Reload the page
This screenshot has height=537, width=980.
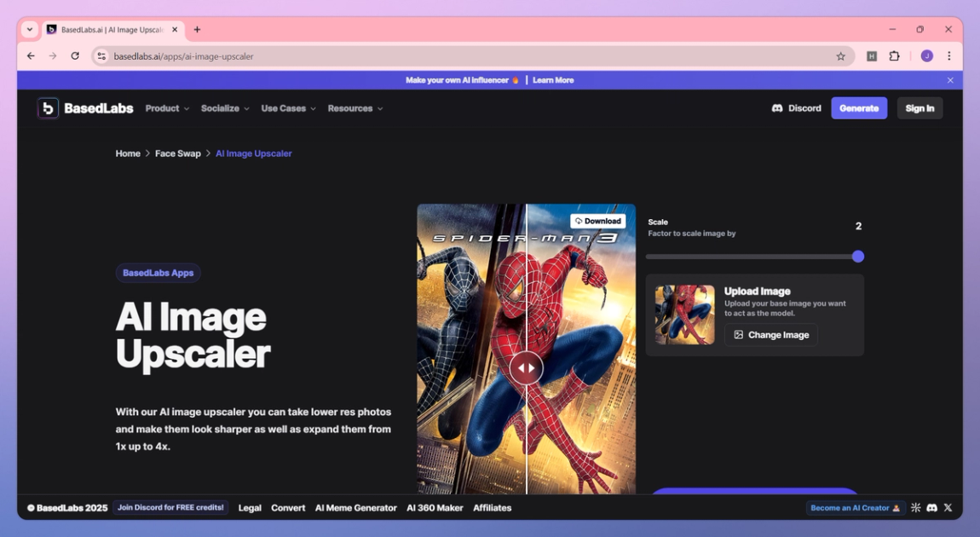pyautogui.click(x=75, y=56)
